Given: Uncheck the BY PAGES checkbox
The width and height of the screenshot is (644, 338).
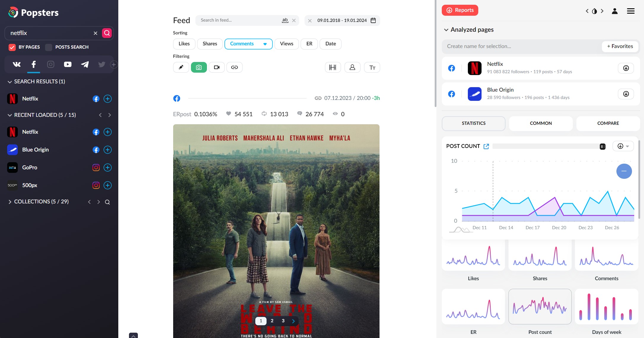Looking at the screenshot, I should 12,47.
